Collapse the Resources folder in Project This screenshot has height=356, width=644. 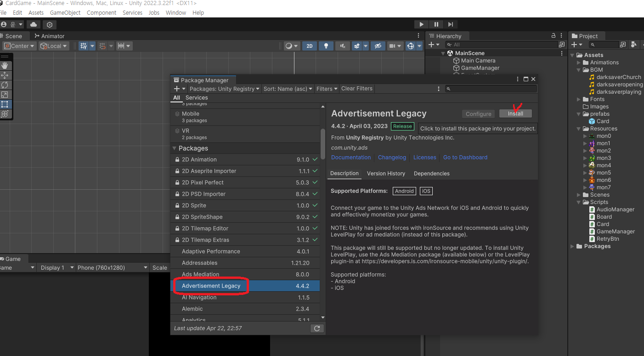coord(579,129)
